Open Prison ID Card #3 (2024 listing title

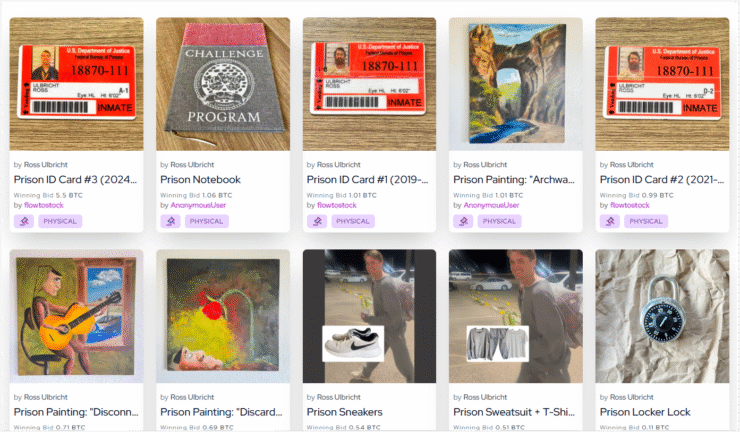coord(76,179)
